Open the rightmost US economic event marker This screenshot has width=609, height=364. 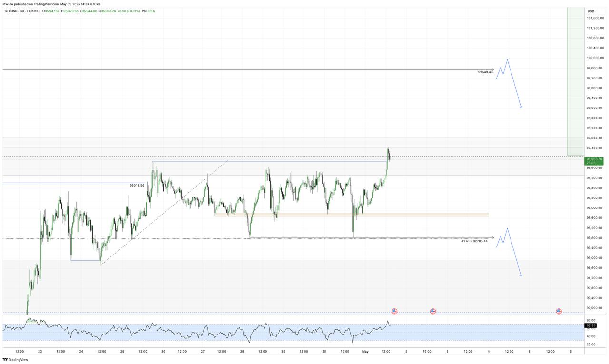click(x=559, y=311)
